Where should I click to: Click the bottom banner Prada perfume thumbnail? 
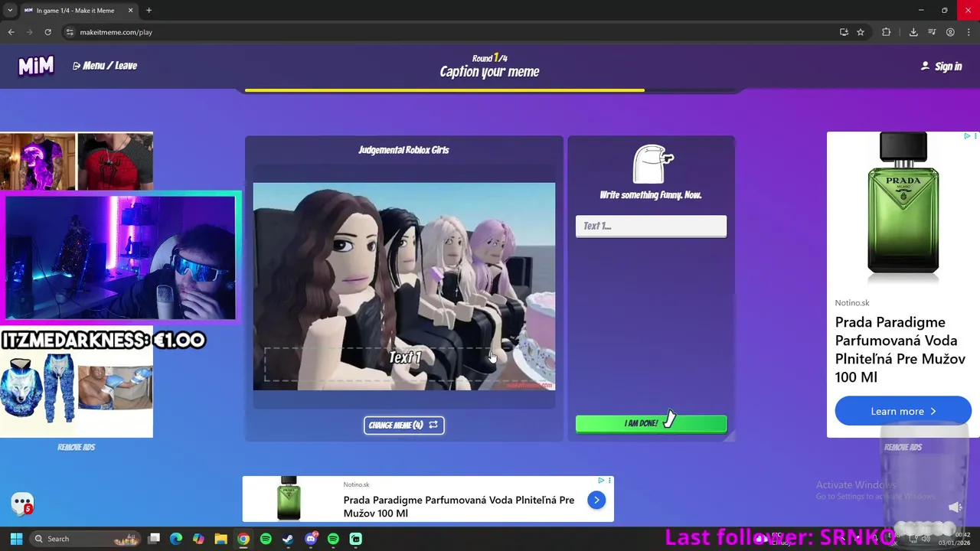(289, 499)
